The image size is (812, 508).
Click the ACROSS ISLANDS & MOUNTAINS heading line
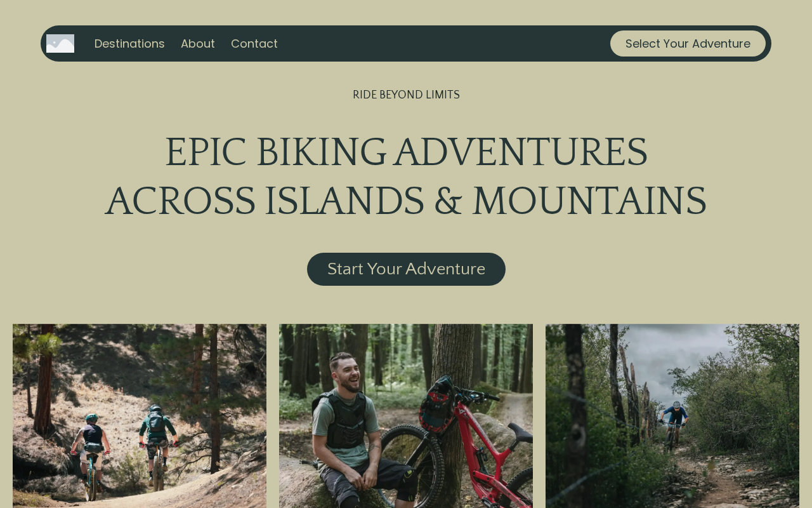pos(406,201)
